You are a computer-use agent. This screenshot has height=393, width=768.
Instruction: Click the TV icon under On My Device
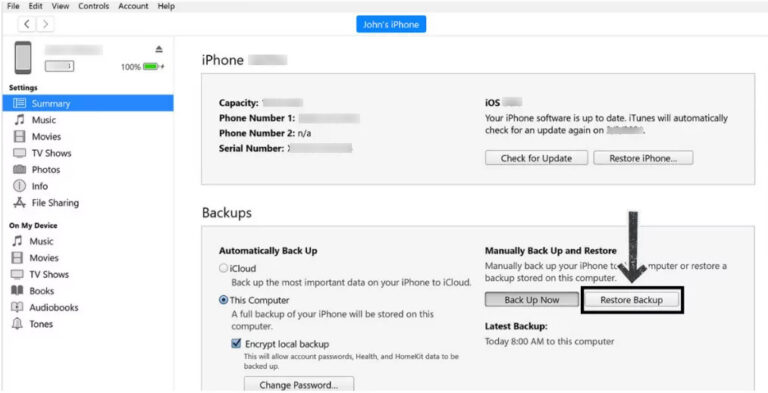[x=17, y=274]
